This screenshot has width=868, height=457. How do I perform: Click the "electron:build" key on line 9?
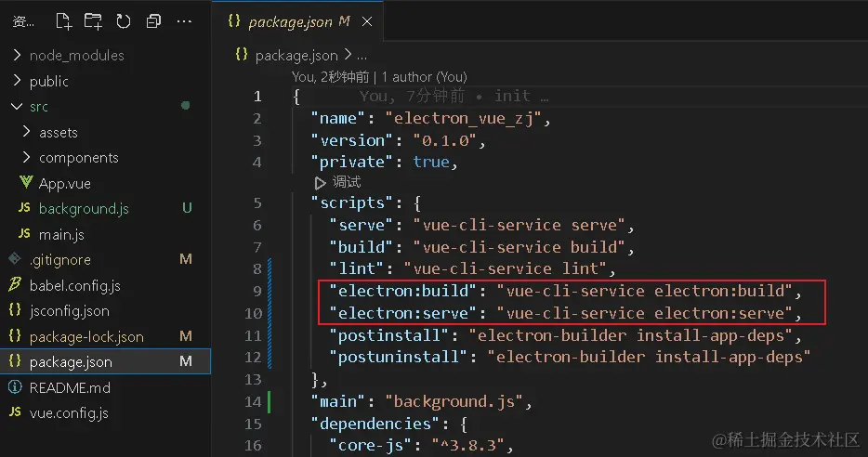[x=403, y=291]
